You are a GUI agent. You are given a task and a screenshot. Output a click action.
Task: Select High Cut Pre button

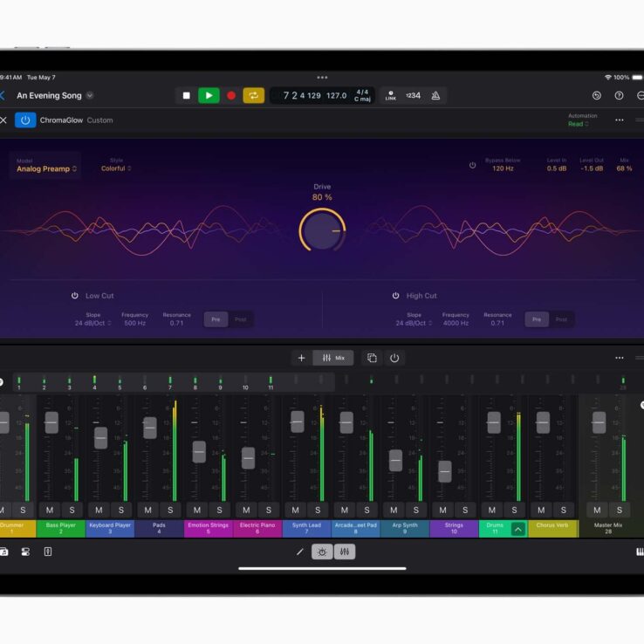coord(537,319)
